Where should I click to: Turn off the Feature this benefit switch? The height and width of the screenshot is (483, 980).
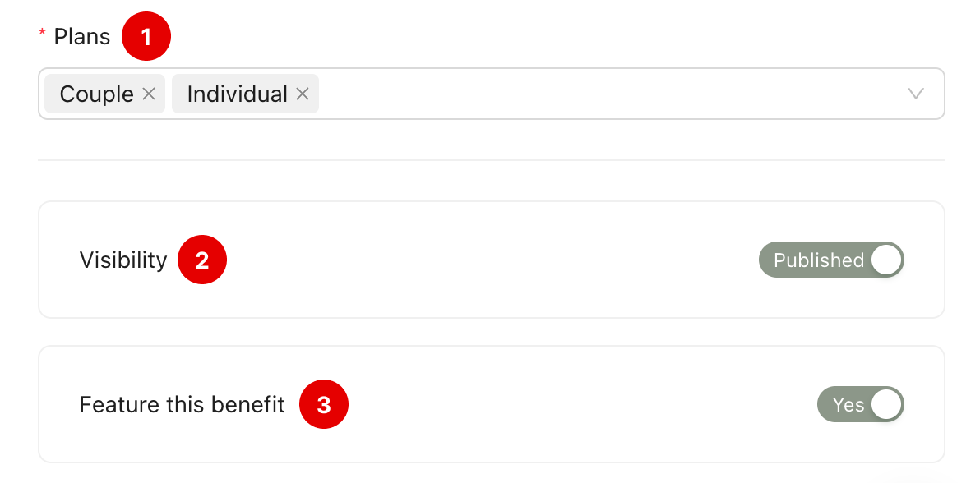pyautogui.click(x=860, y=405)
